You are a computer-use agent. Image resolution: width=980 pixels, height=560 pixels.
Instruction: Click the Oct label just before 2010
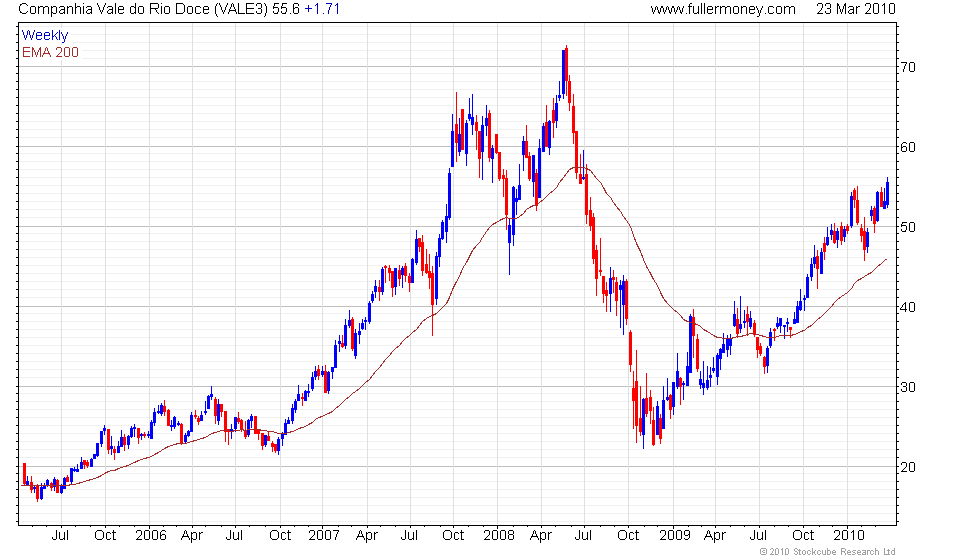[803, 536]
